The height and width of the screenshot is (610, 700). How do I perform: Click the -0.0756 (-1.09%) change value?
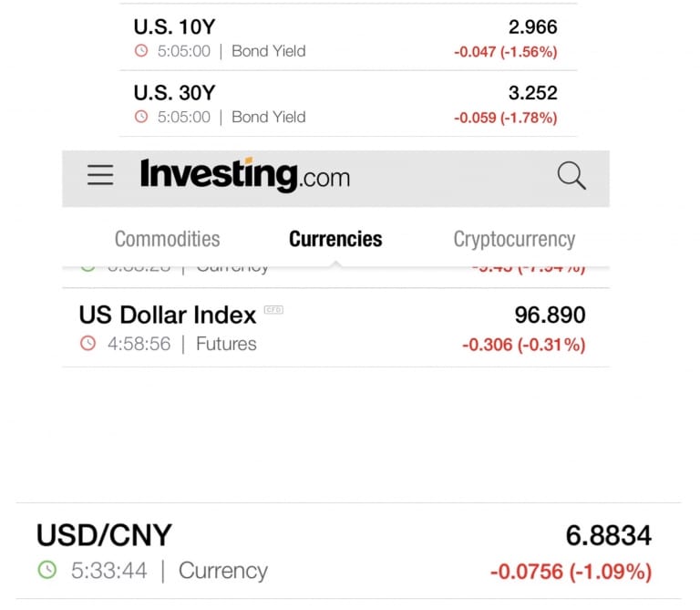[571, 572]
